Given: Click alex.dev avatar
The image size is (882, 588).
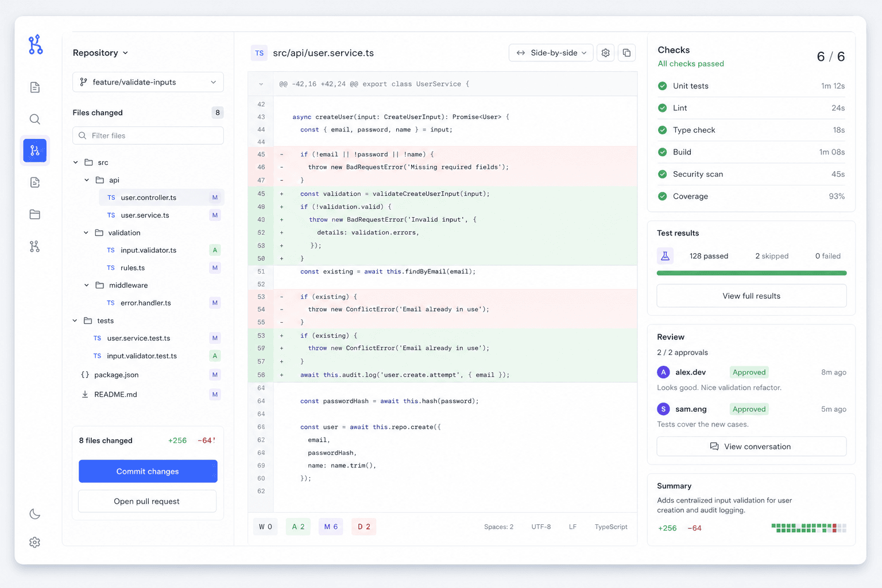Looking at the screenshot, I should coord(664,372).
